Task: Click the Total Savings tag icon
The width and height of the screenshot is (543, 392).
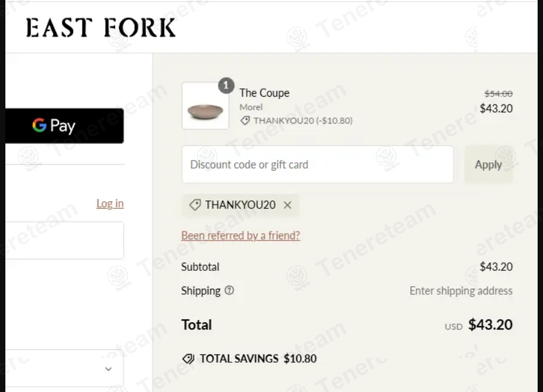Action: (188, 359)
